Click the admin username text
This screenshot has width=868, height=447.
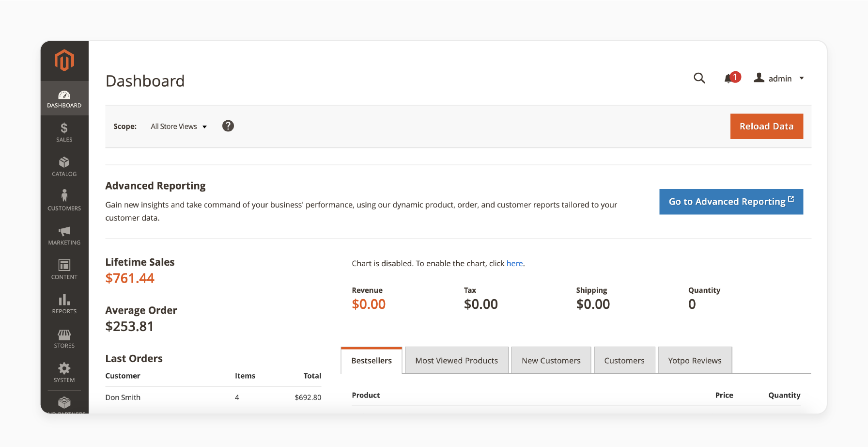tap(780, 79)
